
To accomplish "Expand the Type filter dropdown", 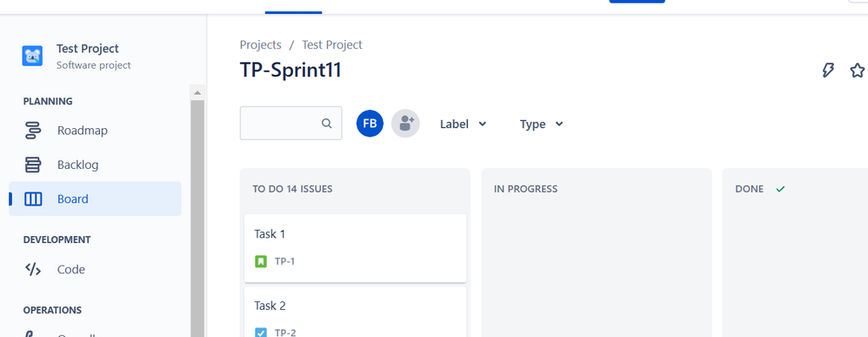I will (x=541, y=125).
